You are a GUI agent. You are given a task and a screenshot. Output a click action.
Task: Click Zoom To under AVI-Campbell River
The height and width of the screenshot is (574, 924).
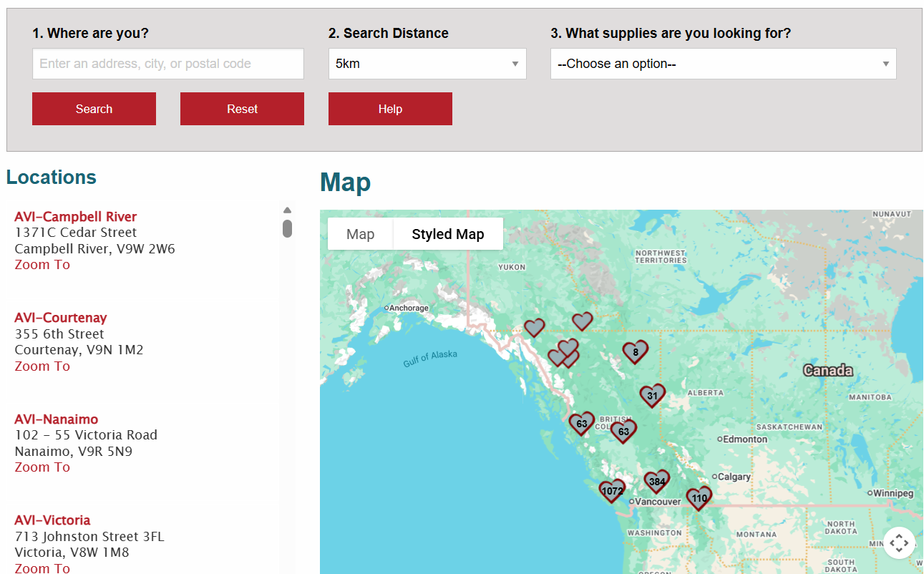coord(42,265)
